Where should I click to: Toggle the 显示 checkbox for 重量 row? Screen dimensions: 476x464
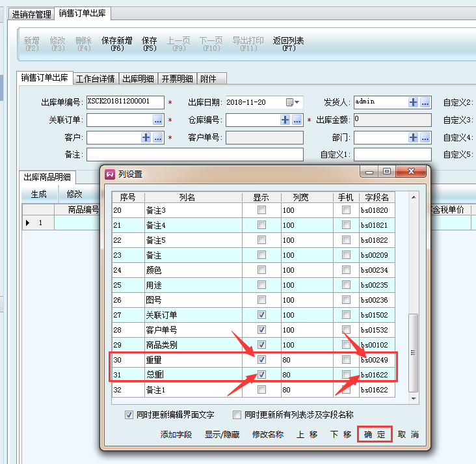pos(261,359)
